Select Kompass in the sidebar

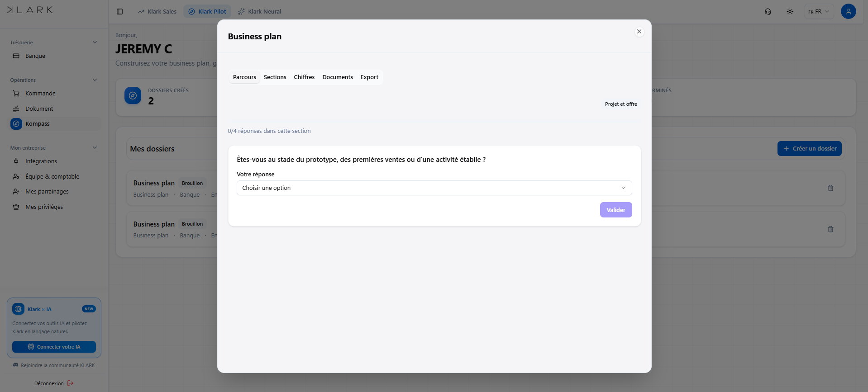pos(55,124)
